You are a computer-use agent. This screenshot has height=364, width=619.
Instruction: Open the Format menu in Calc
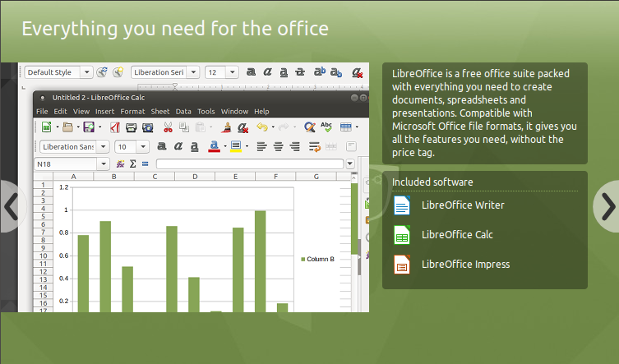132,111
